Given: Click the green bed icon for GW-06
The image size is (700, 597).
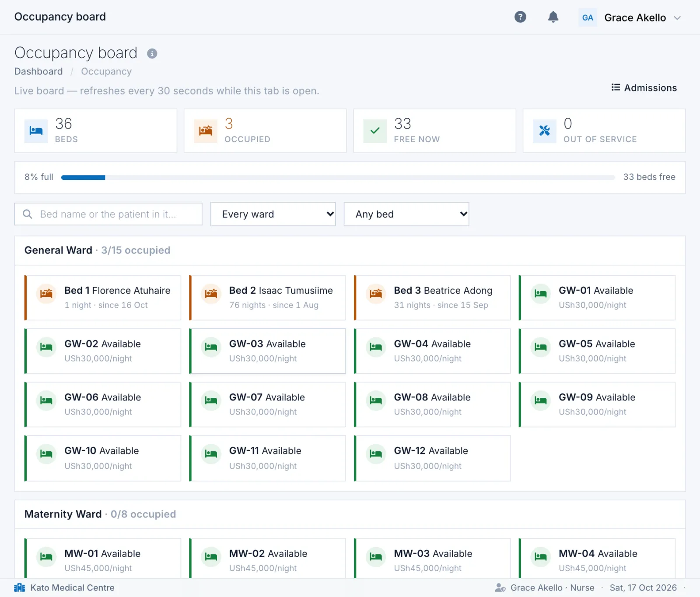Looking at the screenshot, I should tap(46, 400).
